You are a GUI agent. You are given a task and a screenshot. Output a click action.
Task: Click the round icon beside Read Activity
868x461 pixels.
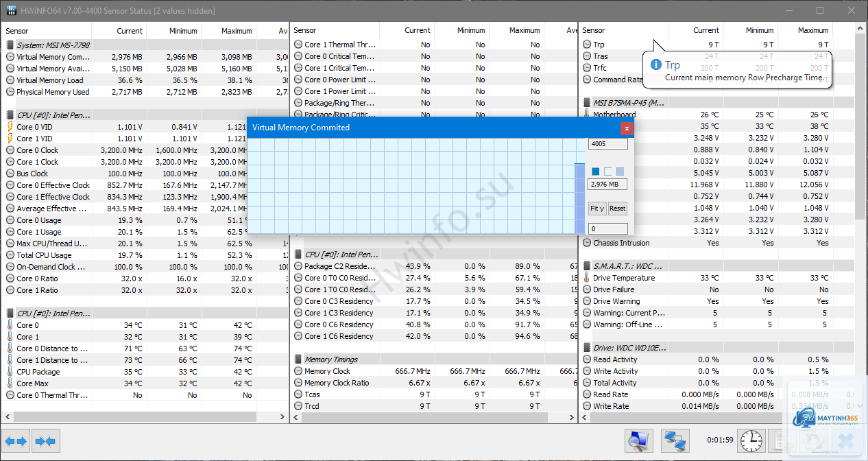coord(588,359)
